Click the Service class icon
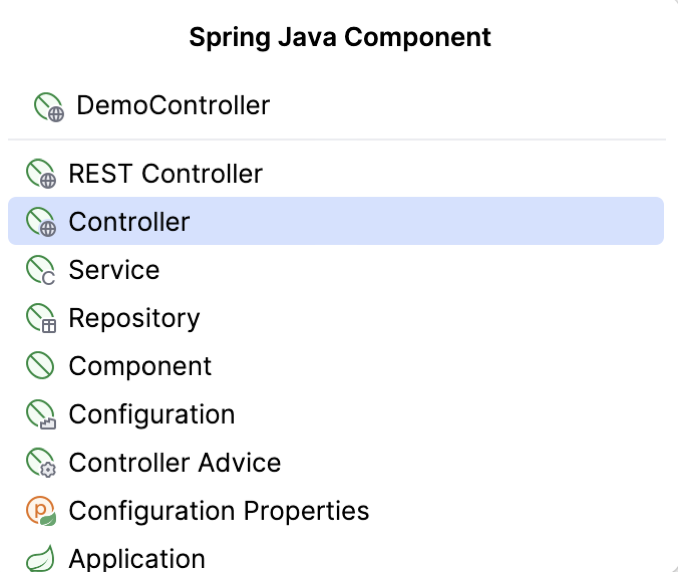This screenshot has width=678, height=572. pyautogui.click(x=41, y=271)
